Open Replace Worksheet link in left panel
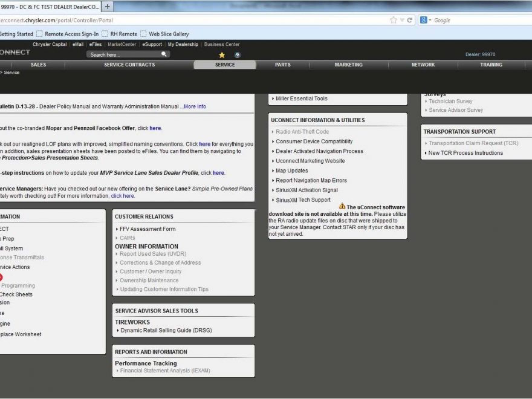The image size is (532, 399). (21, 334)
